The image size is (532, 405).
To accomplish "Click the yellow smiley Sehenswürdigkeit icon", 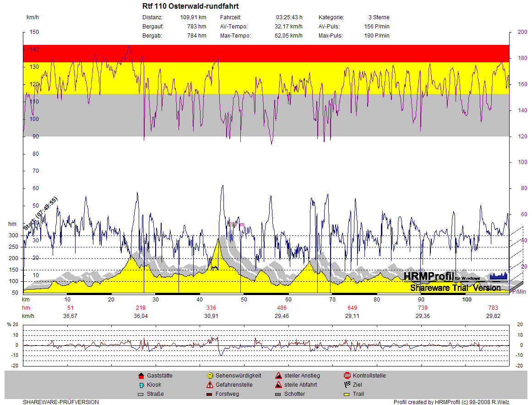I will (210, 376).
